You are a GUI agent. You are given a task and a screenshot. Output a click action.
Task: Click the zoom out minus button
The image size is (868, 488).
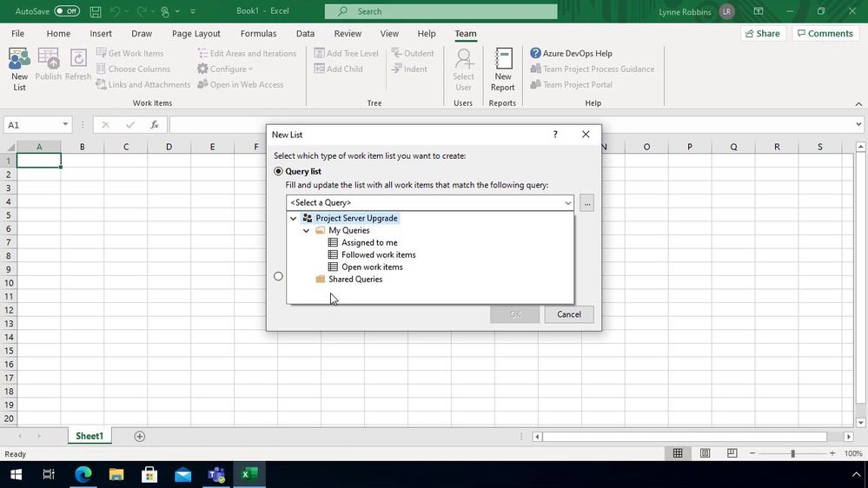click(752, 453)
